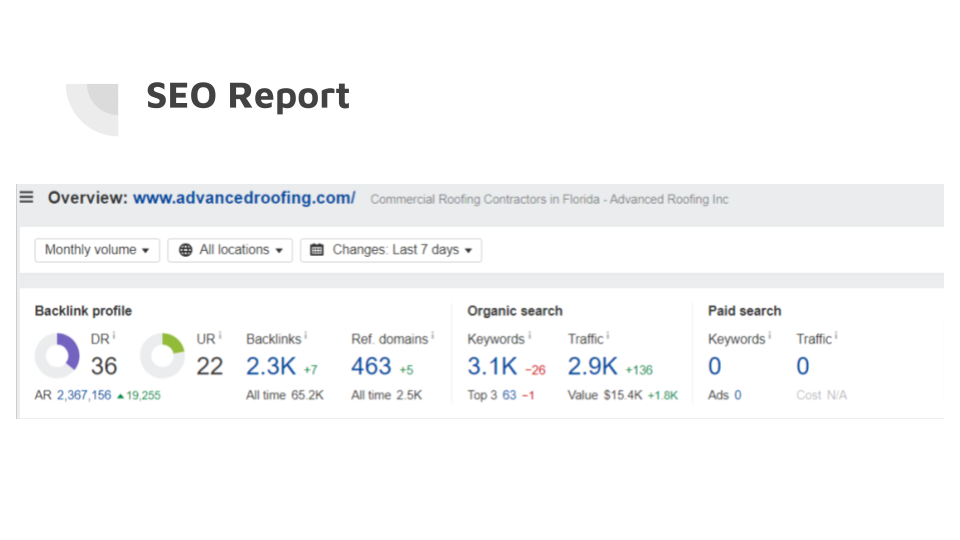Screen dimensions: 960x540
Task: Click the Paid search Traffic info icon
Action: [836, 336]
